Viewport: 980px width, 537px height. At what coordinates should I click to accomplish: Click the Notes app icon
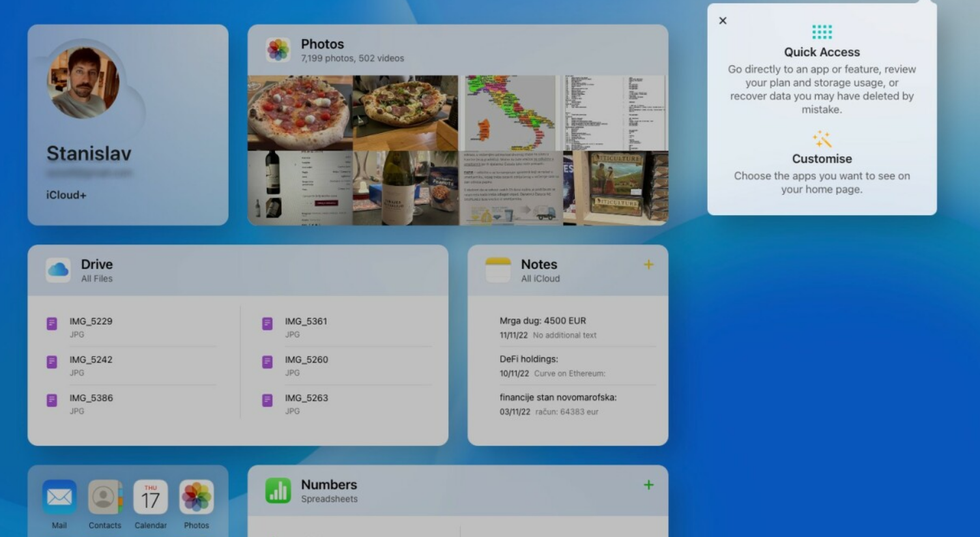pos(498,270)
